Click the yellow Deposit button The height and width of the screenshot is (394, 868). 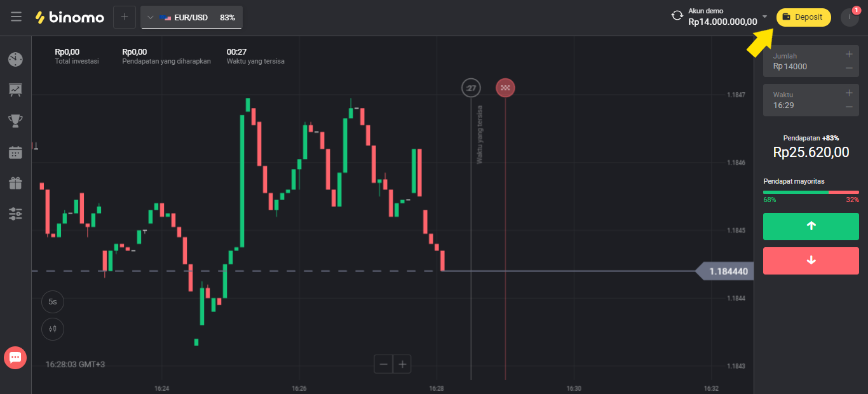[803, 17]
